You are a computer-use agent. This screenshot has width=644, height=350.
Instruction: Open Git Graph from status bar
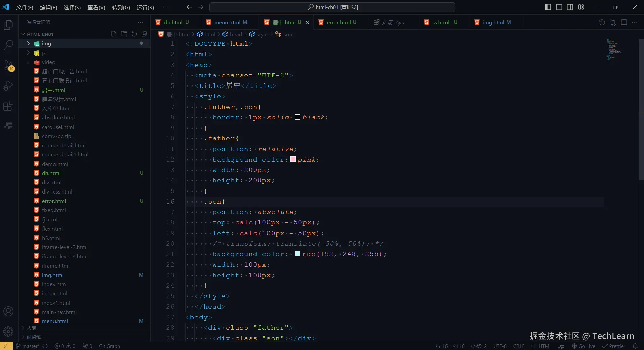(x=109, y=346)
